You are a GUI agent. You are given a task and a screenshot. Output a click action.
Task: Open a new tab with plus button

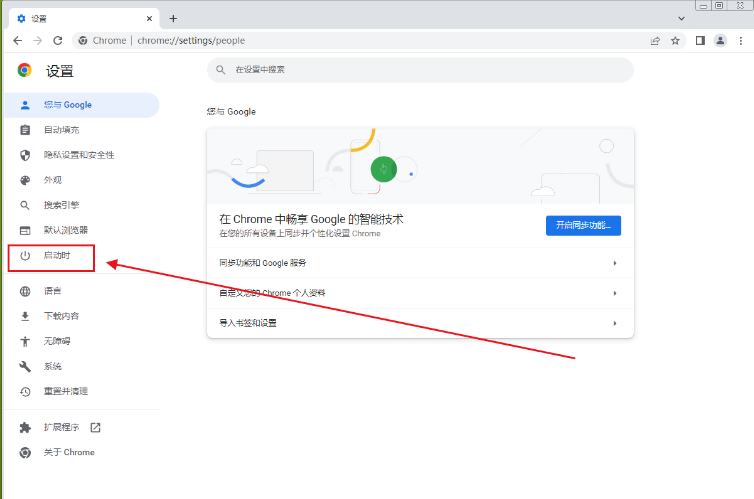click(x=173, y=19)
